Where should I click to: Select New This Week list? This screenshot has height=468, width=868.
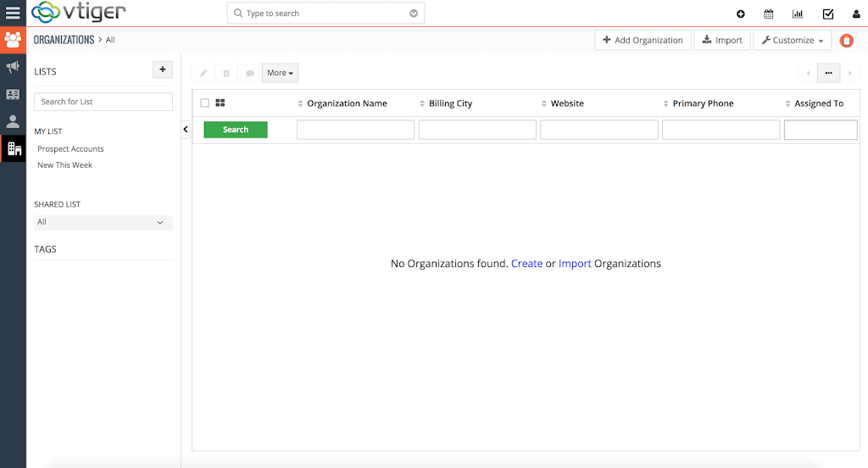(64, 165)
